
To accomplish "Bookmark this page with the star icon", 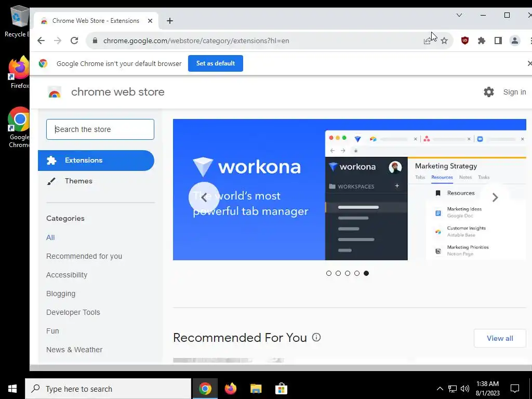I will [444, 41].
